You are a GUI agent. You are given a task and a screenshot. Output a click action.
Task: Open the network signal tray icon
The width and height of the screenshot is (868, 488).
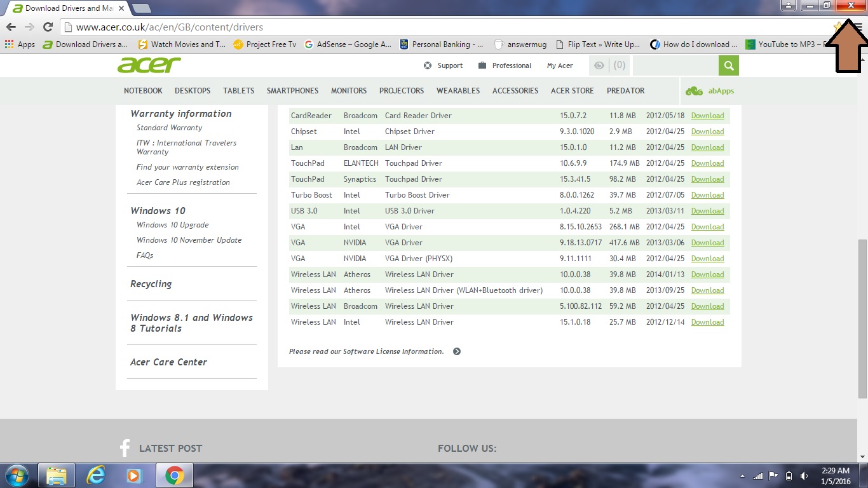coord(758,476)
